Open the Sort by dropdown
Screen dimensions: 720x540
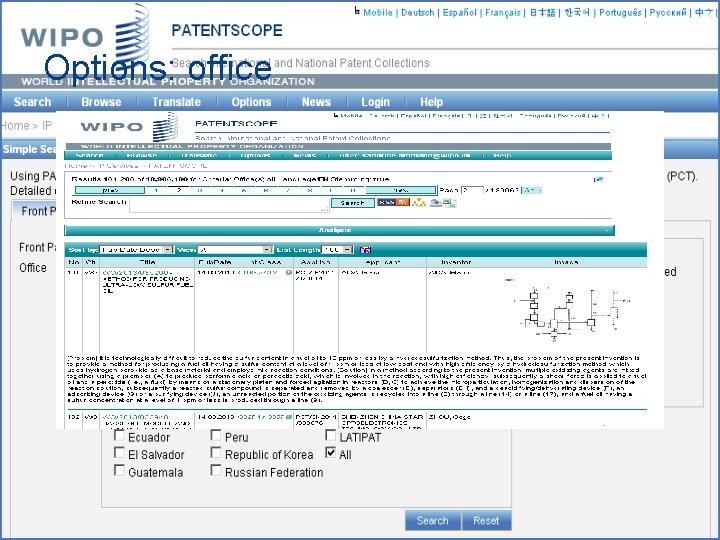136,250
